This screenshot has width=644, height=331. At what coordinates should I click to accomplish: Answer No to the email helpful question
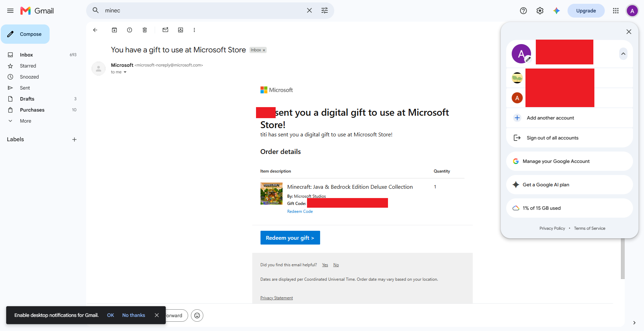[336, 265]
